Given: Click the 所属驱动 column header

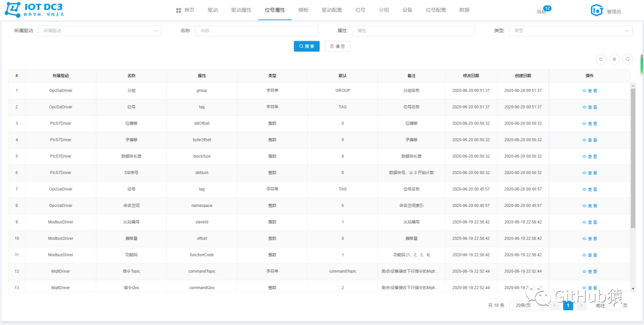Looking at the screenshot, I should [x=60, y=76].
